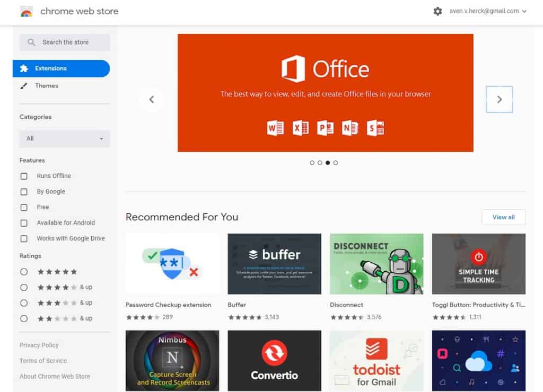Jump to the fourth carousel dot

[336, 163]
